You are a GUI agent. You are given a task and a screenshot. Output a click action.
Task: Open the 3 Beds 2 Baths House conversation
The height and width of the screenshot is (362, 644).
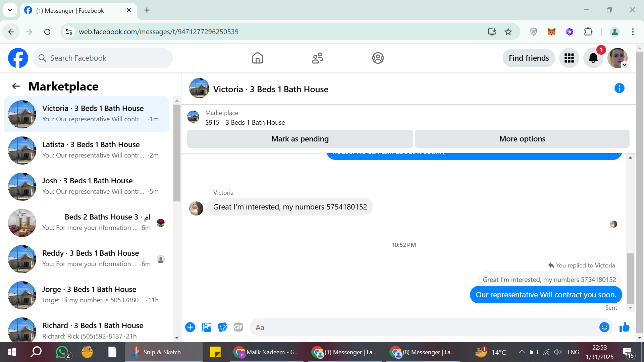point(86,223)
